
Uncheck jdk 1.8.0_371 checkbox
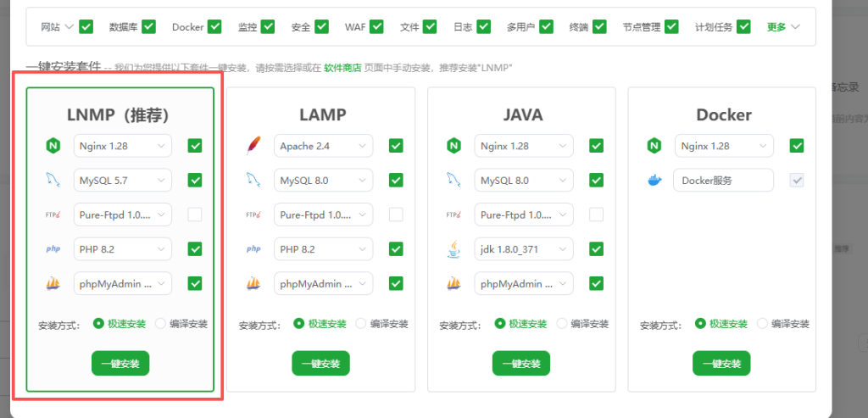(596, 249)
